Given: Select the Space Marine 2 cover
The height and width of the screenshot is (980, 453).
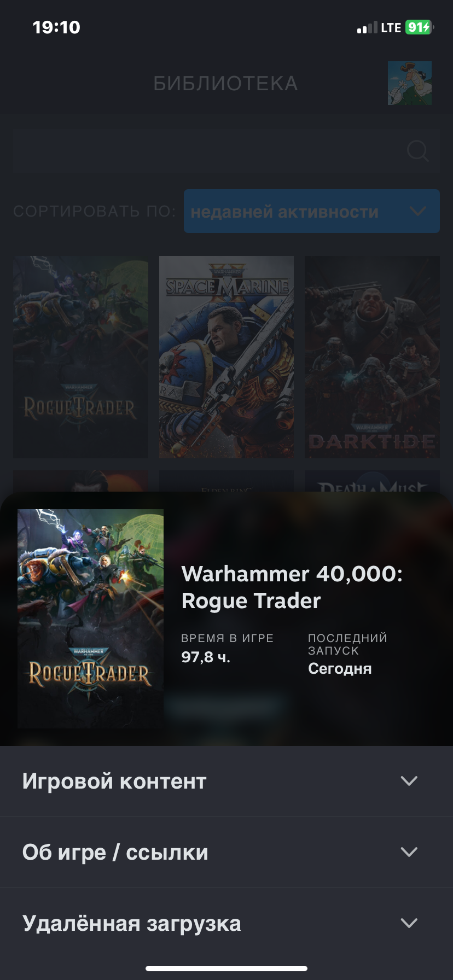Looking at the screenshot, I should [x=226, y=357].
